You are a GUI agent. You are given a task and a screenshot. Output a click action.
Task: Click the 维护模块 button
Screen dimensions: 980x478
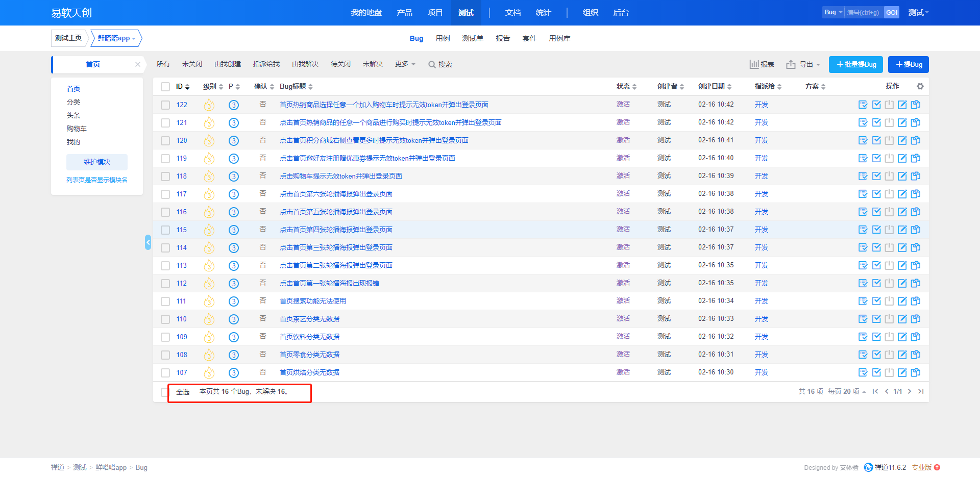(x=97, y=162)
